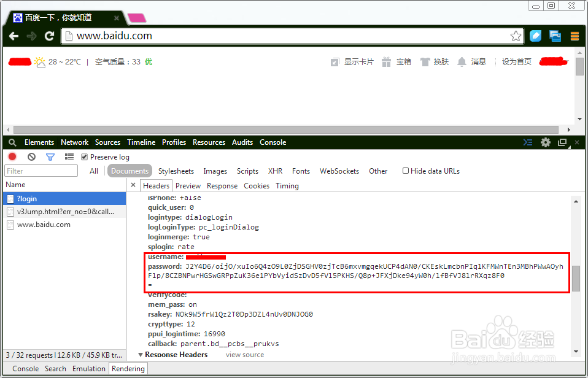Filter by WebSockets
588x378 pixels.
[x=339, y=171]
